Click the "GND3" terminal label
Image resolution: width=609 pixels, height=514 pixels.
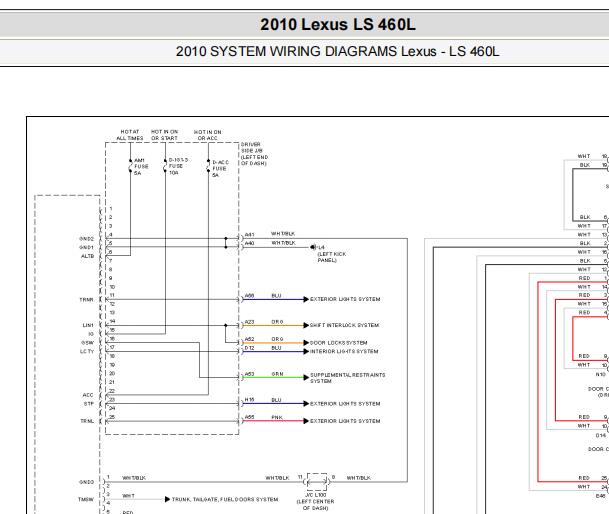(86, 482)
